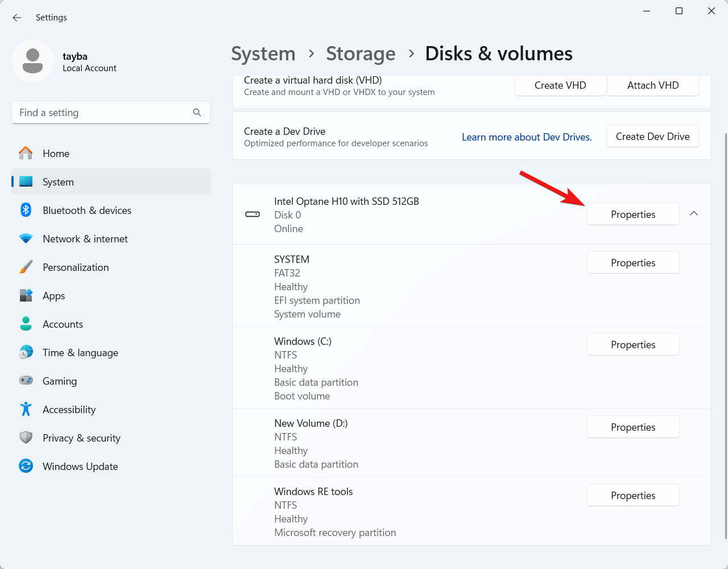Click the Network & internet Wi-Fi icon
The width and height of the screenshot is (728, 569).
point(26,239)
